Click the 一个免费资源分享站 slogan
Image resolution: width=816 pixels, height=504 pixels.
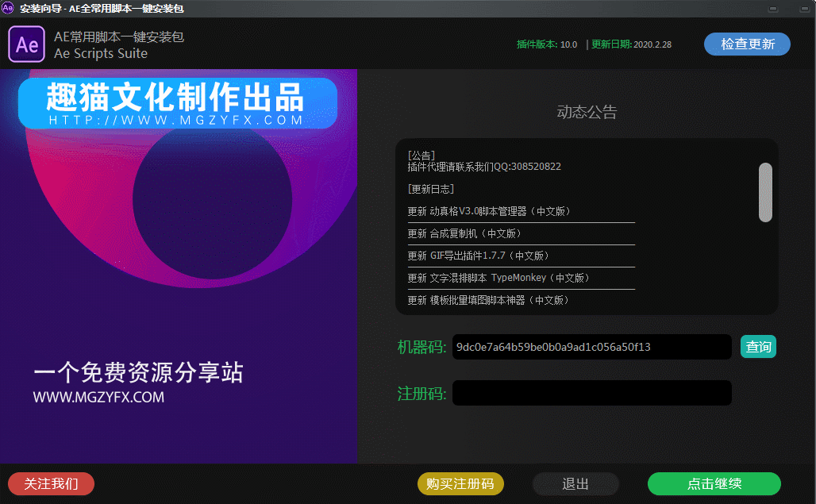click(138, 372)
